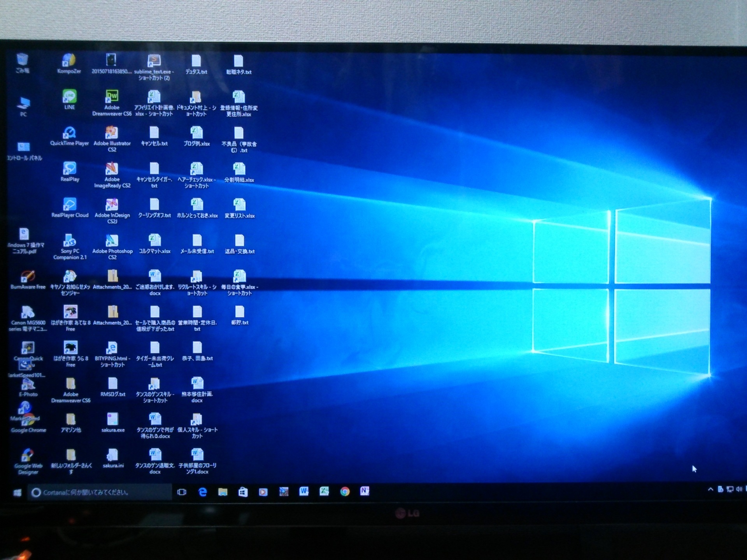This screenshot has width=747, height=560.
Task: Open network status in system tray
Action: click(x=730, y=489)
